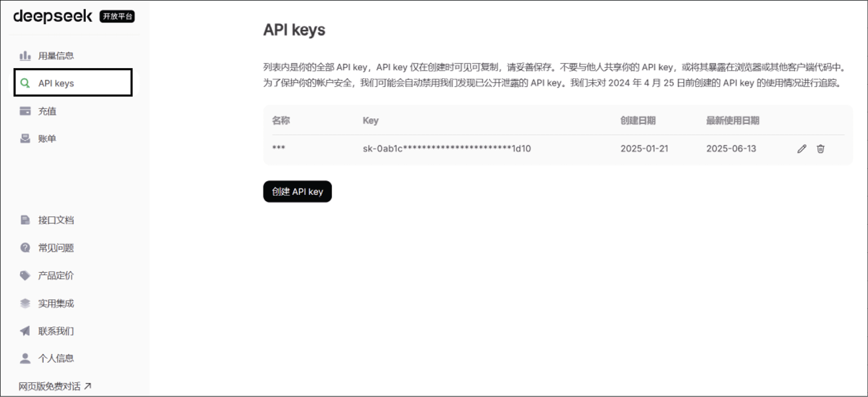The height and width of the screenshot is (397, 868).
Task: Click the 创建 API key button
Action: point(298,192)
